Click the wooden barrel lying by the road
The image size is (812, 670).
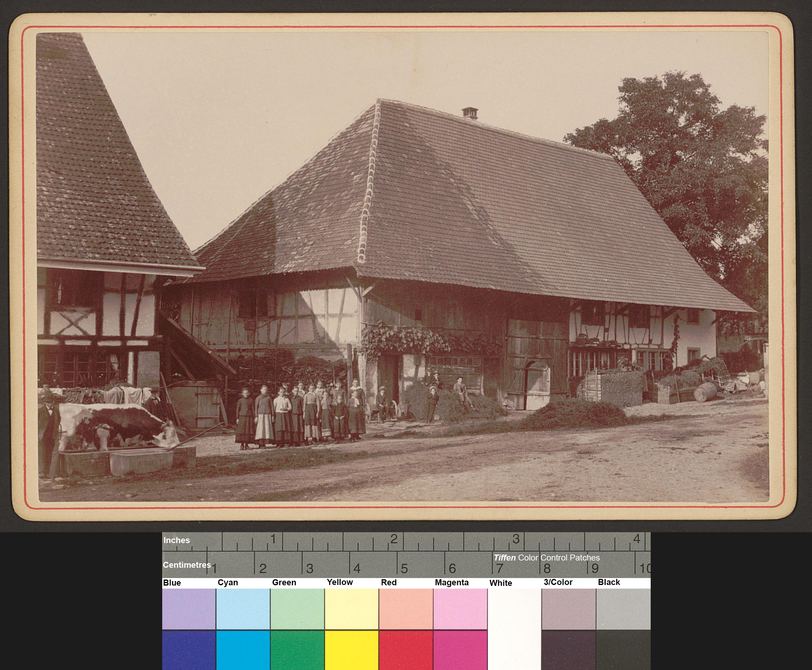click(x=705, y=392)
